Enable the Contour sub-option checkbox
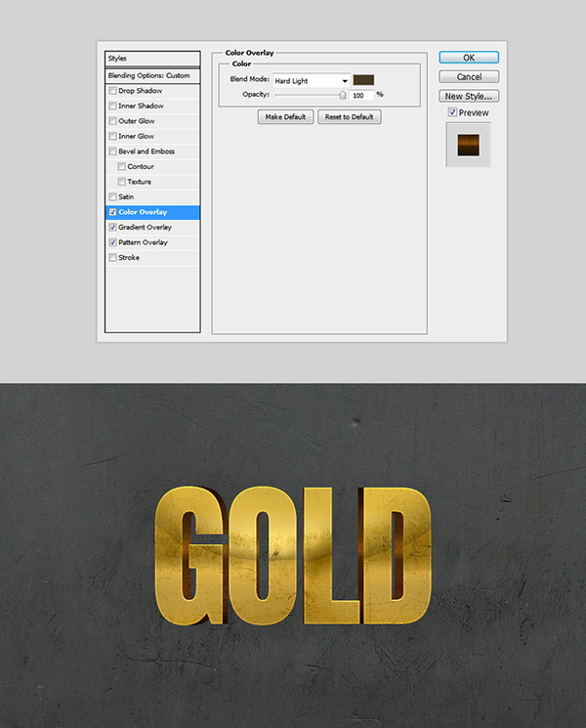This screenshot has height=728, width=586. [121, 166]
